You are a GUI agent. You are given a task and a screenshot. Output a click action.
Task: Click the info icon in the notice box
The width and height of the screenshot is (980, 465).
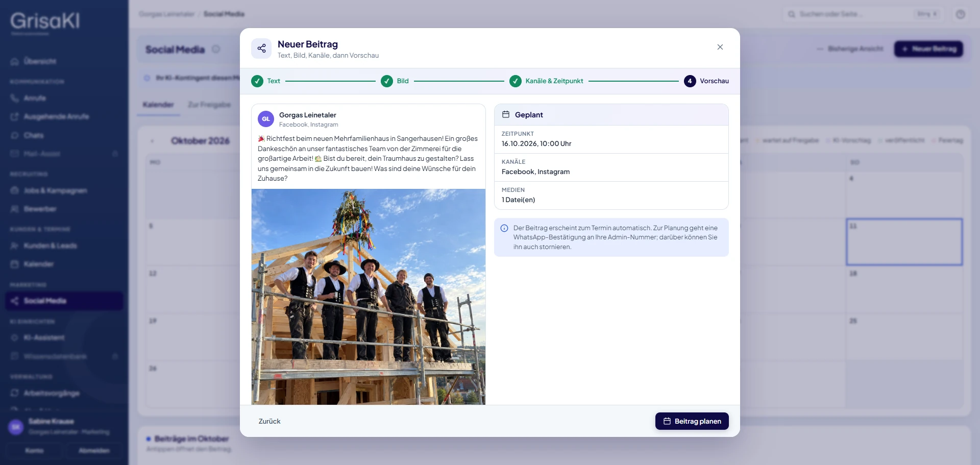[504, 228]
